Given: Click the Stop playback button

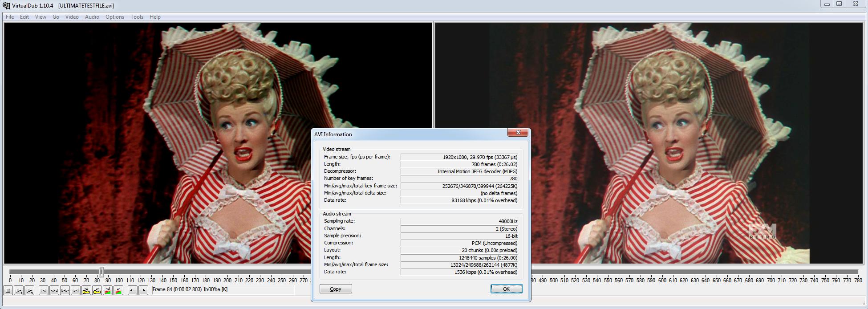Looking at the screenshot, I should [x=8, y=290].
